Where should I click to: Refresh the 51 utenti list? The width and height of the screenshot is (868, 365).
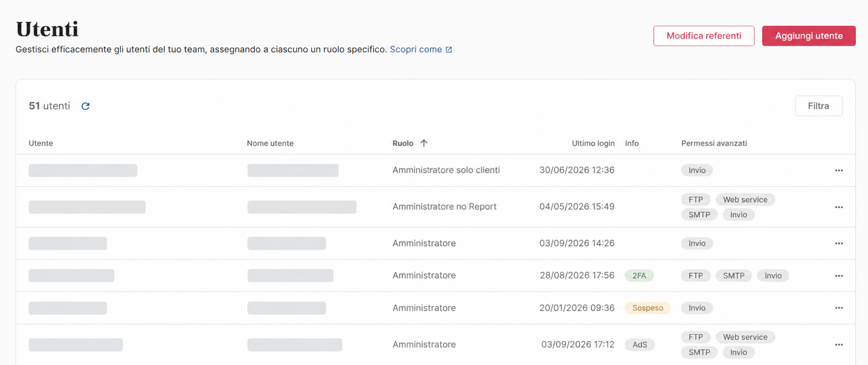click(x=85, y=106)
